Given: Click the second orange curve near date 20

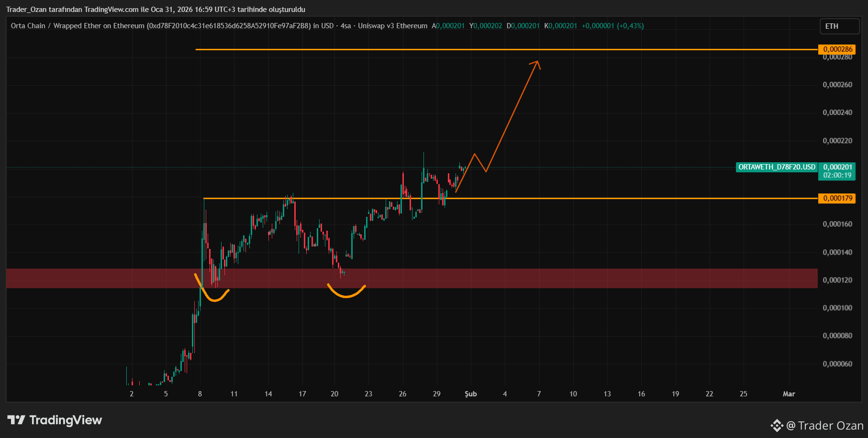Looking at the screenshot, I should coord(346,291).
